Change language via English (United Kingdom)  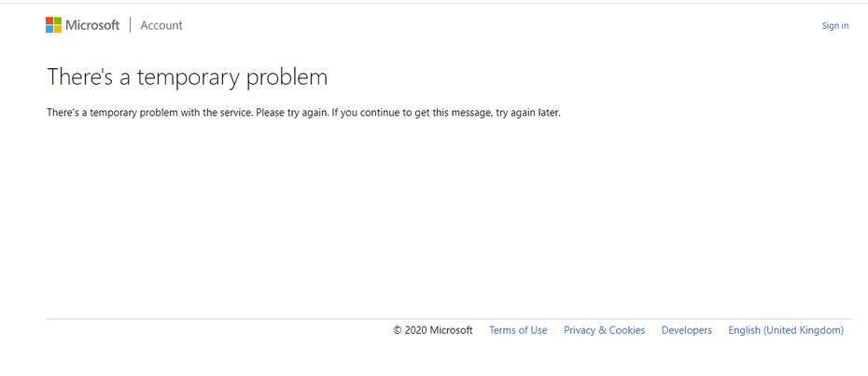point(785,330)
